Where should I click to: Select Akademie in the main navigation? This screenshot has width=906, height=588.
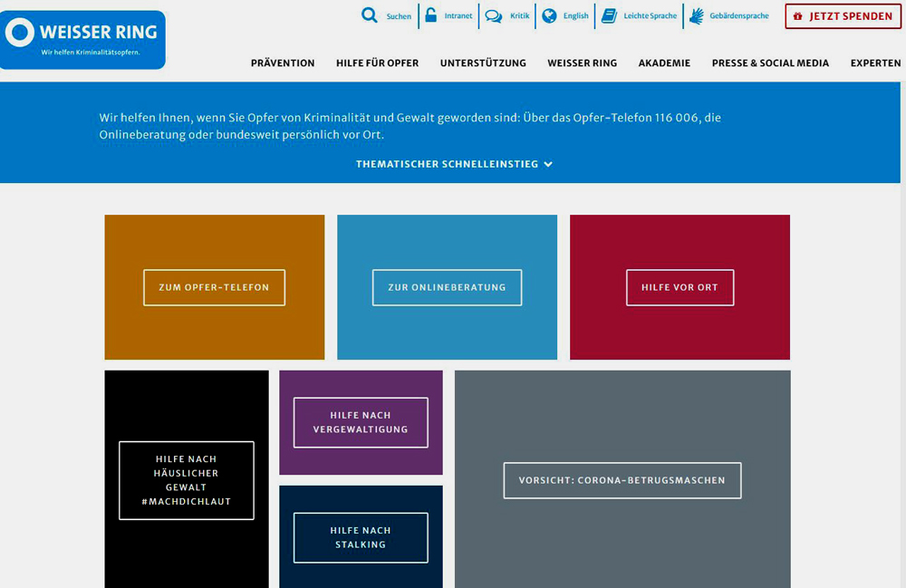pos(664,63)
